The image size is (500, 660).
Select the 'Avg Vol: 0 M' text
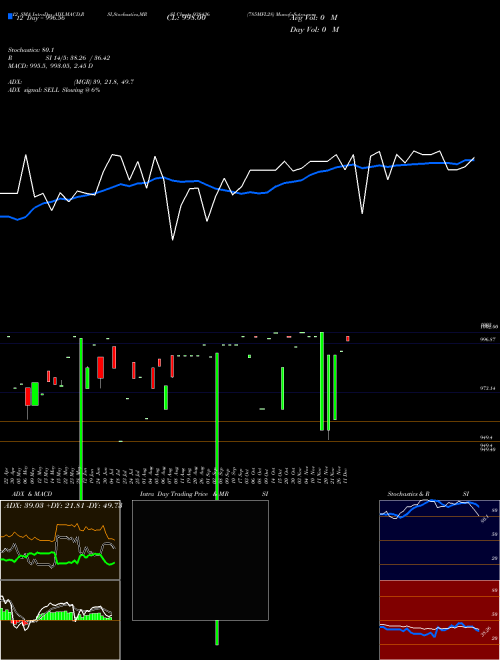pyautogui.click(x=314, y=18)
